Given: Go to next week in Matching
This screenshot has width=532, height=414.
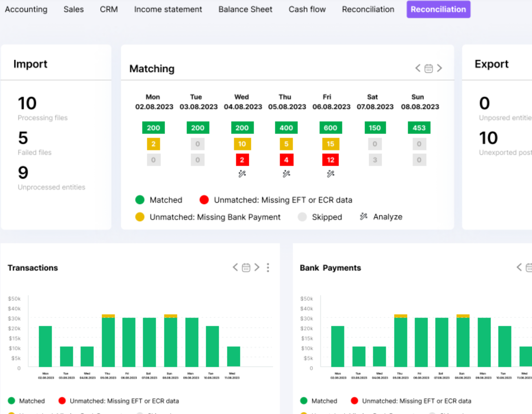Looking at the screenshot, I should pyautogui.click(x=439, y=68).
